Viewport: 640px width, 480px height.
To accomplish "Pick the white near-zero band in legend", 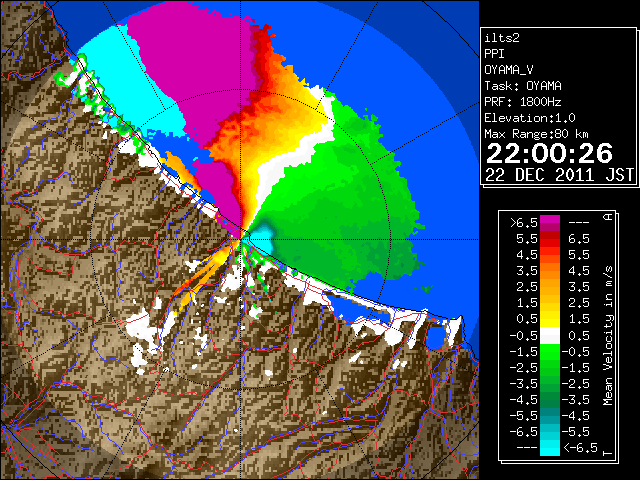I will click(x=550, y=336).
